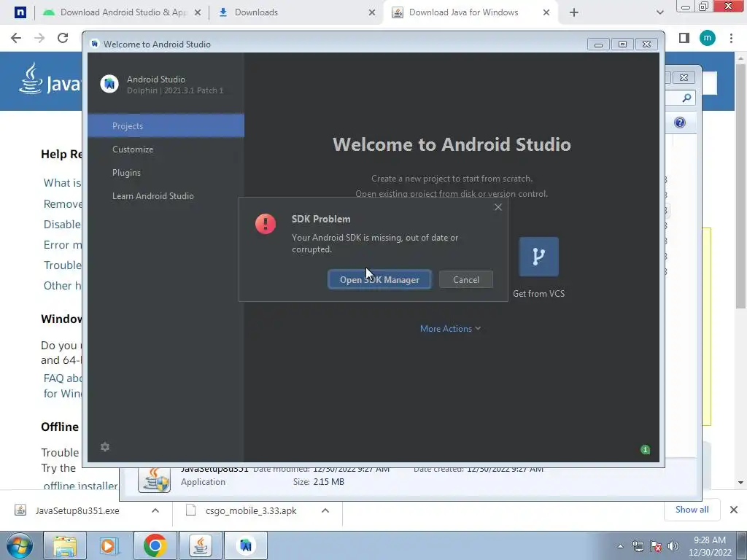Image resolution: width=747 pixels, height=560 pixels.
Task: Open the Windows Start menu
Action: click(19, 545)
